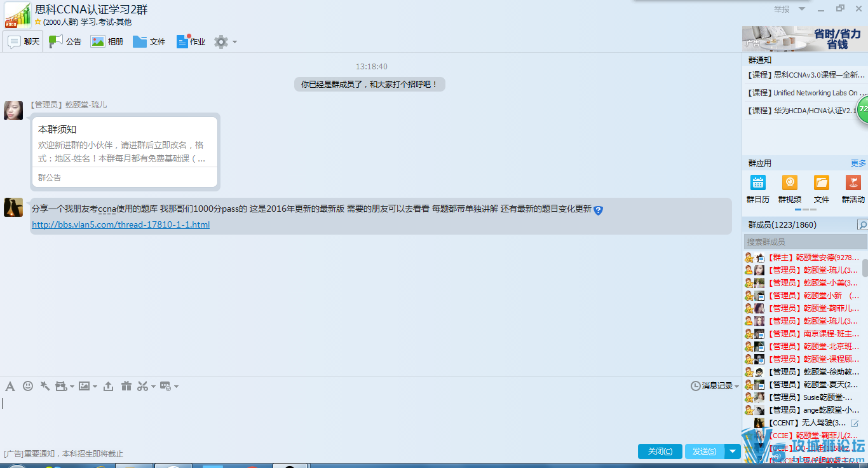Click the dark avatar of link sender

pos(13,207)
